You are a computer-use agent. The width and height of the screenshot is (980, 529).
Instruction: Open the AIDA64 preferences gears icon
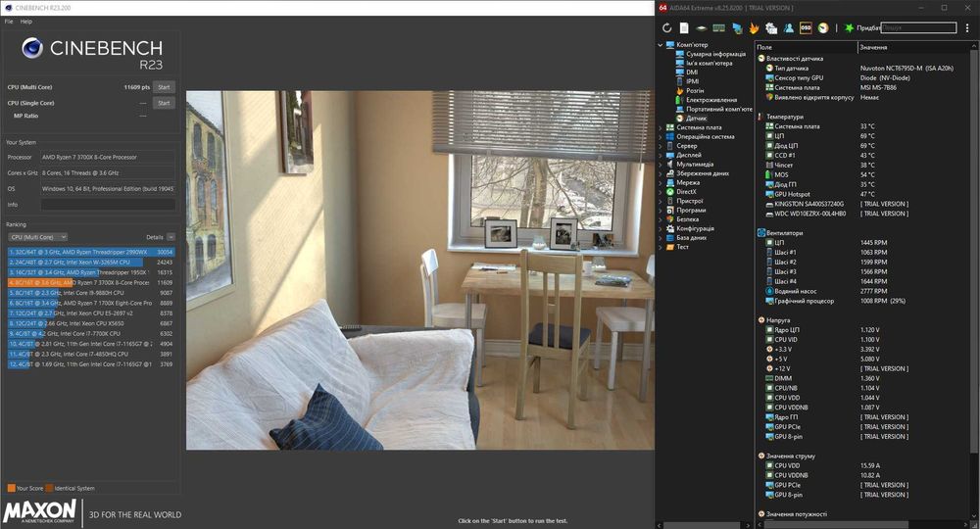(771, 28)
